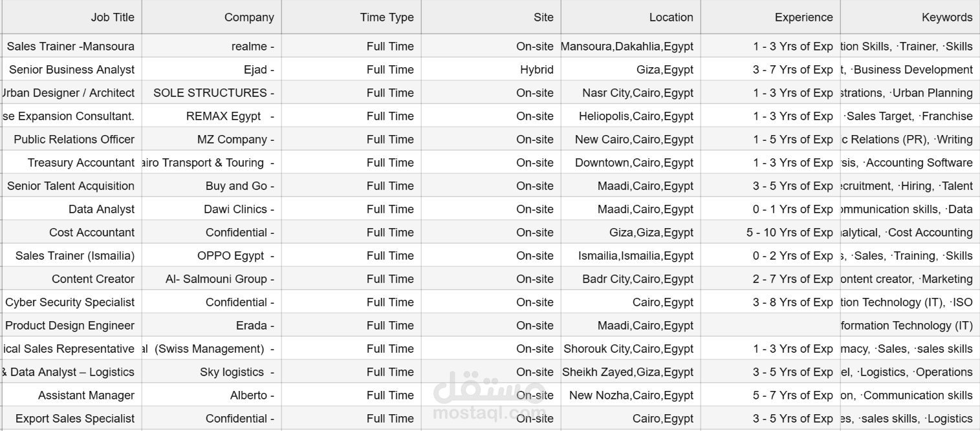Image resolution: width=980 pixels, height=431 pixels.
Task: Click the Time Type column header
Action: (x=351, y=17)
